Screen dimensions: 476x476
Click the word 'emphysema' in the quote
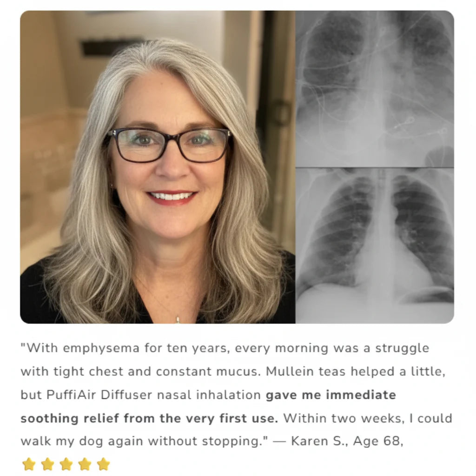tap(101, 349)
